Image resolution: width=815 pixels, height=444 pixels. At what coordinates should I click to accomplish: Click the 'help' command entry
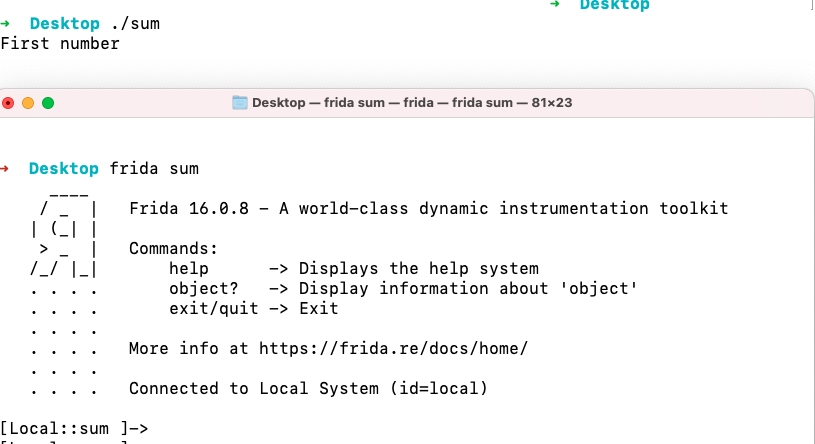click(189, 268)
